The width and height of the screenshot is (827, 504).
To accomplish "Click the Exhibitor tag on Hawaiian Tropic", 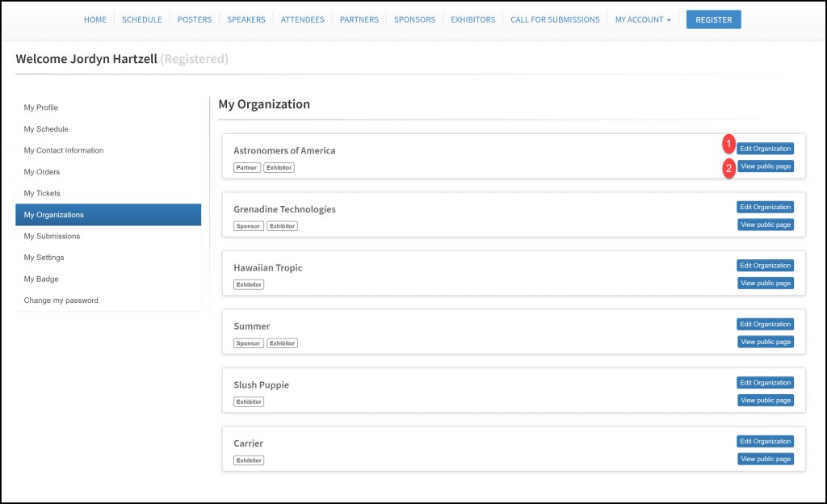I will point(249,284).
